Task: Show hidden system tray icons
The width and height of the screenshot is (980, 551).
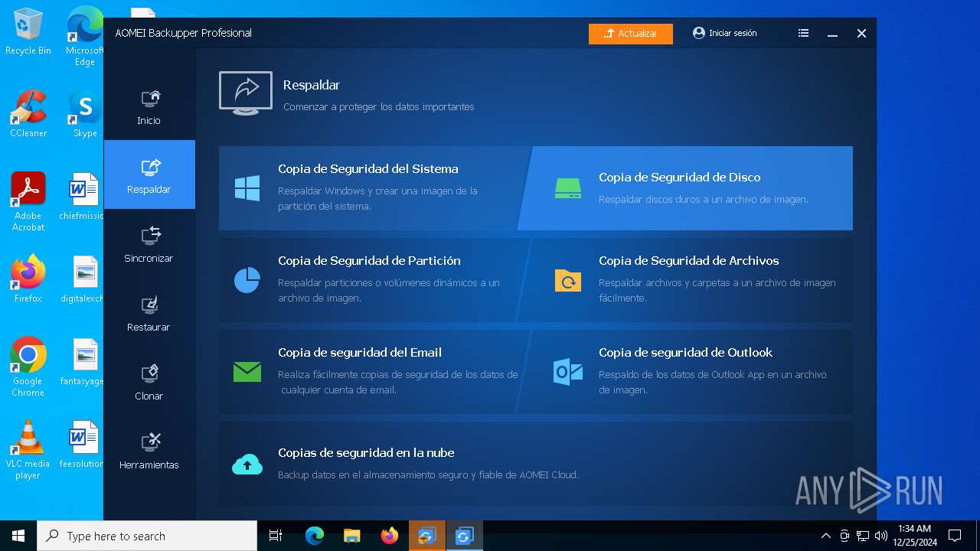Action: coord(825,536)
